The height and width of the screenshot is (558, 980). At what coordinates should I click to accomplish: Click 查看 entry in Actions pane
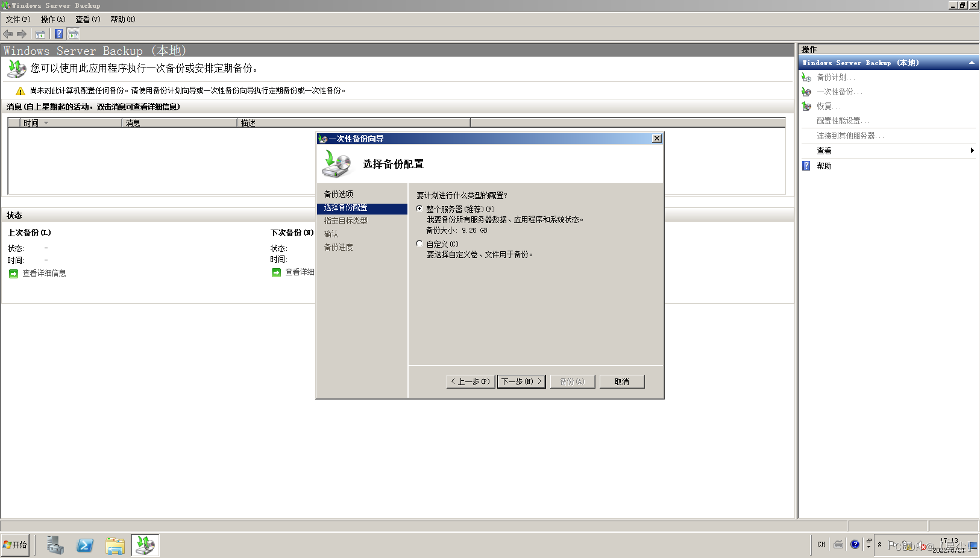coord(824,151)
